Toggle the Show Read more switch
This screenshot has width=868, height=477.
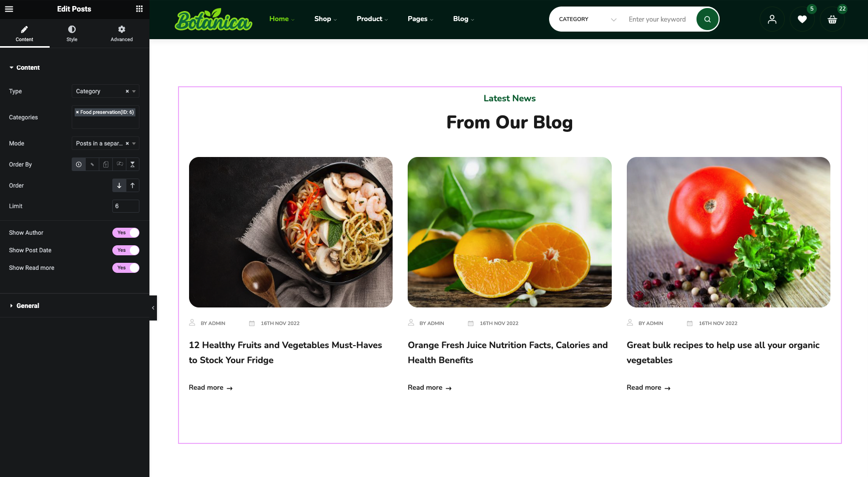pyautogui.click(x=126, y=268)
